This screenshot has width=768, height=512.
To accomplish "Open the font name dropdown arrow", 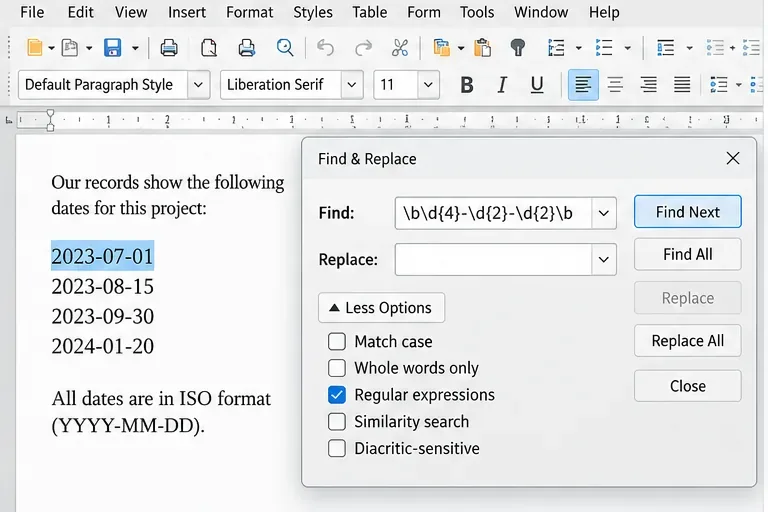I will tap(352, 85).
